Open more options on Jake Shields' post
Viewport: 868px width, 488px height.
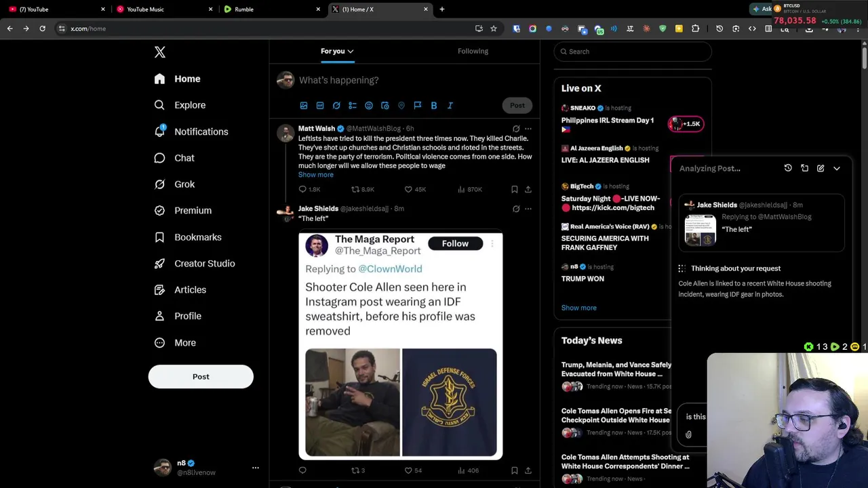(x=528, y=209)
